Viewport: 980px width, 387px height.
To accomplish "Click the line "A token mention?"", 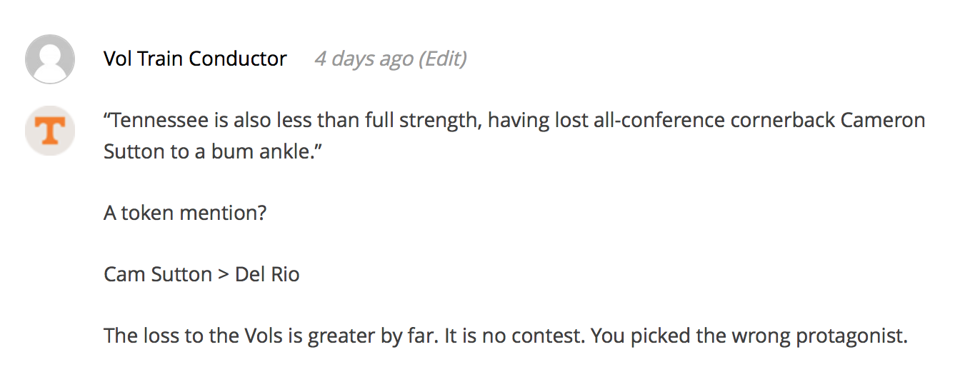I will click(185, 213).
